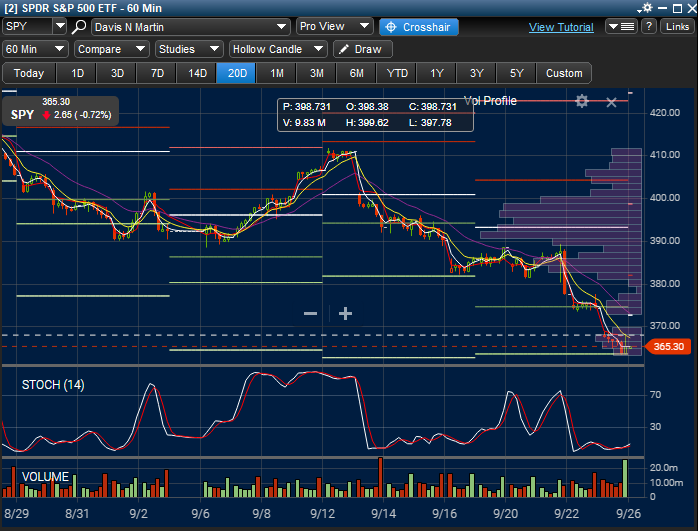Open the Hollow Candle chart type dropdown

click(278, 49)
